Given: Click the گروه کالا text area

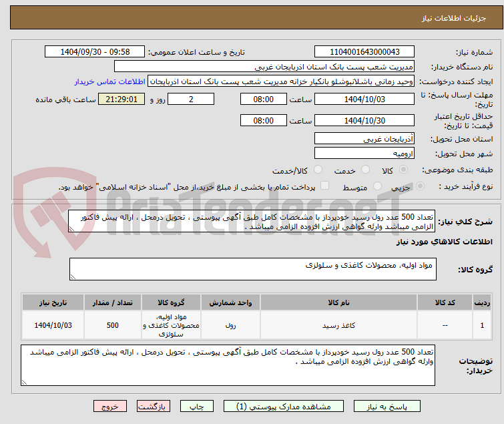Looking at the screenshot, I should click(253, 269).
